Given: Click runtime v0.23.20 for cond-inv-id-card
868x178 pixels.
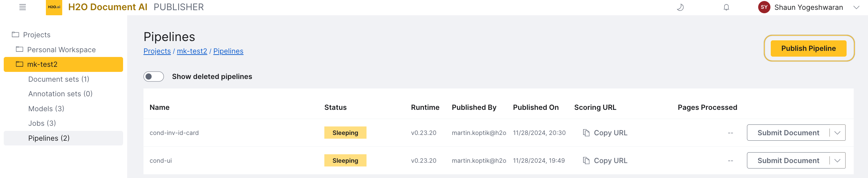Looking at the screenshot, I should (424, 133).
